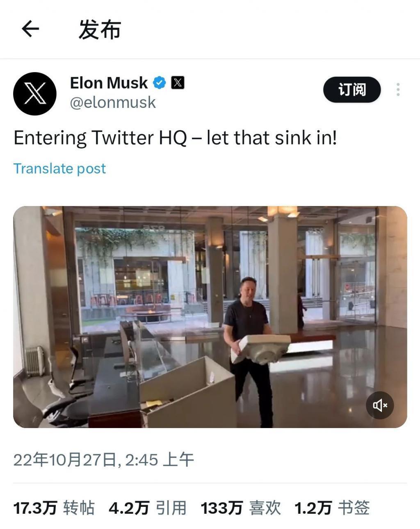This screenshot has height=529, width=420.
Task: Open the X logo profile avatar
Action: (35, 94)
